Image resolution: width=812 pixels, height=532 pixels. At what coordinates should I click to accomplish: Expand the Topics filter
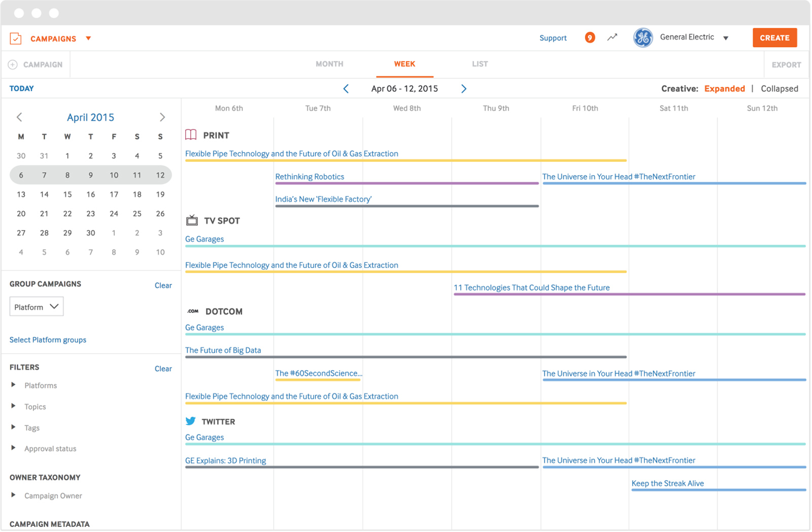click(x=13, y=406)
